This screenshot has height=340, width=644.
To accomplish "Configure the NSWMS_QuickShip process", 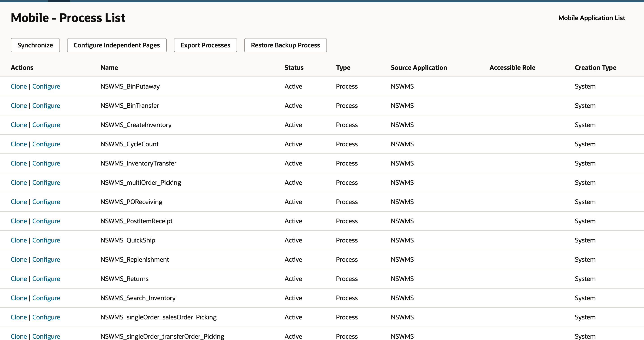I will (x=46, y=240).
